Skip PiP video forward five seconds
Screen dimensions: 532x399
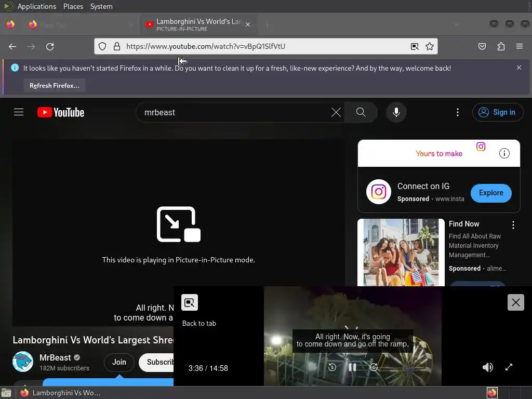(374, 367)
